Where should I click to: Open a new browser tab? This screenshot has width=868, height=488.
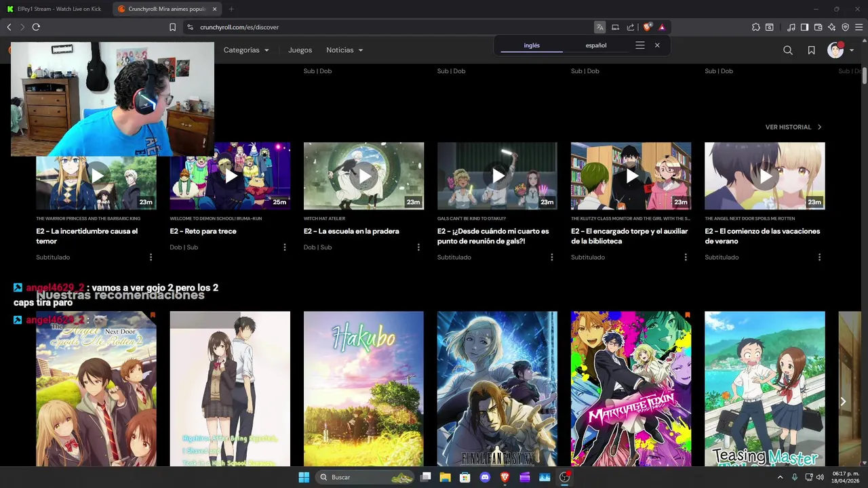(x=231, y=9)
